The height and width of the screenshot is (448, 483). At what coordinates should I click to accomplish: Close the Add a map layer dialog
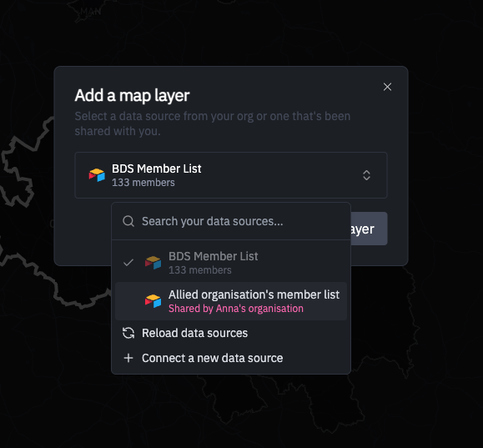coord(387,87)
